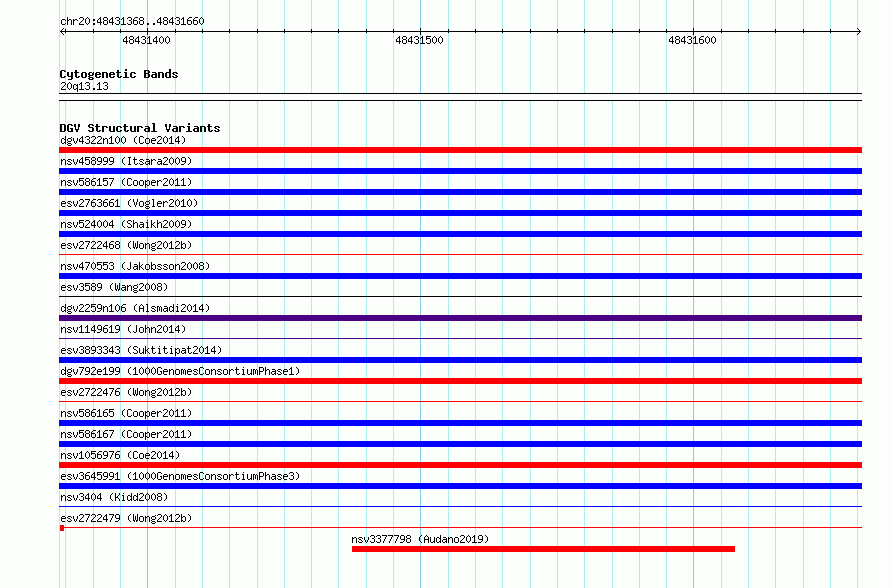Click the nsv586157 (Cooper2011) variant label

point(126,182)
